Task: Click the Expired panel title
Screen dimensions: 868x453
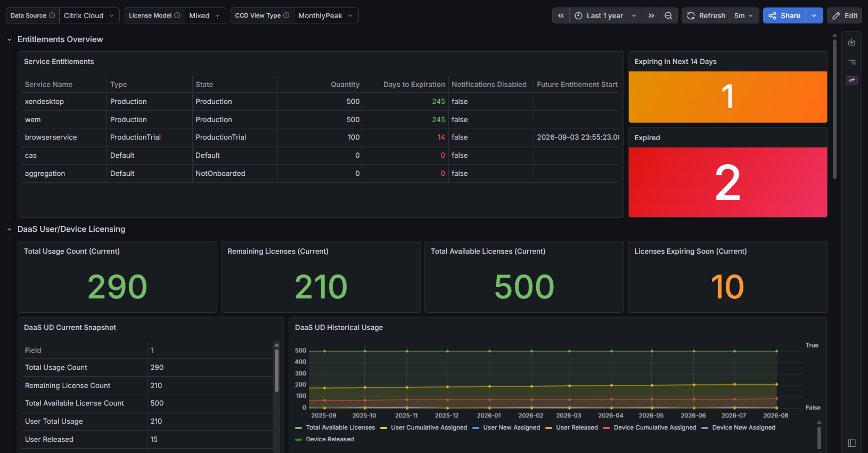Action: point(647,137)
